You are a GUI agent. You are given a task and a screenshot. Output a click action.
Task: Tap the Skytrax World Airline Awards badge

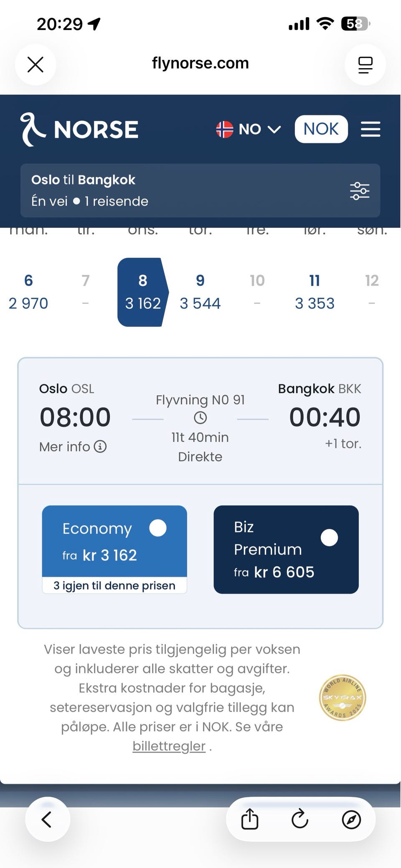pyautogui.click(x=343, y=697)
